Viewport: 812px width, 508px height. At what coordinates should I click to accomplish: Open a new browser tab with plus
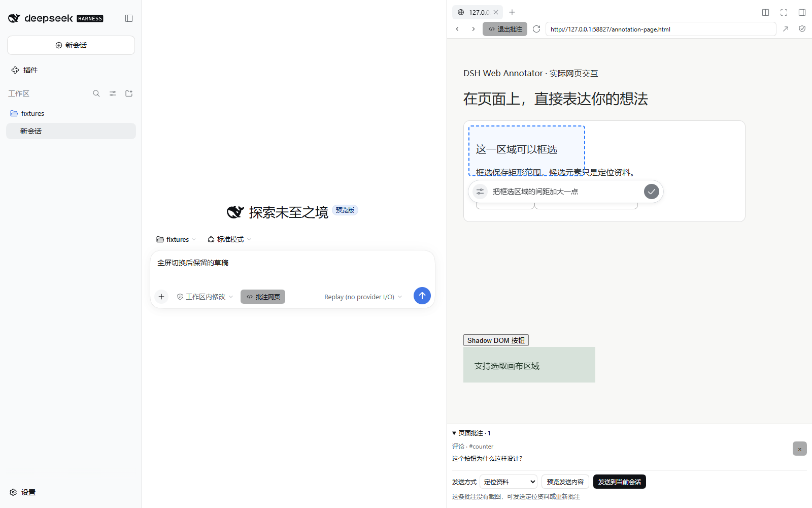[x=512, y=12]
